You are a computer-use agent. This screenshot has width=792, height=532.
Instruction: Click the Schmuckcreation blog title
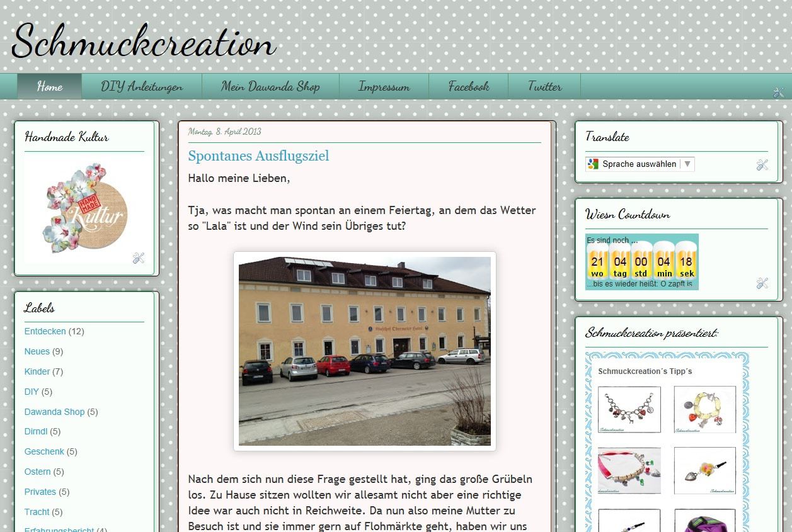pyautogui.click(x=144, y=42)
